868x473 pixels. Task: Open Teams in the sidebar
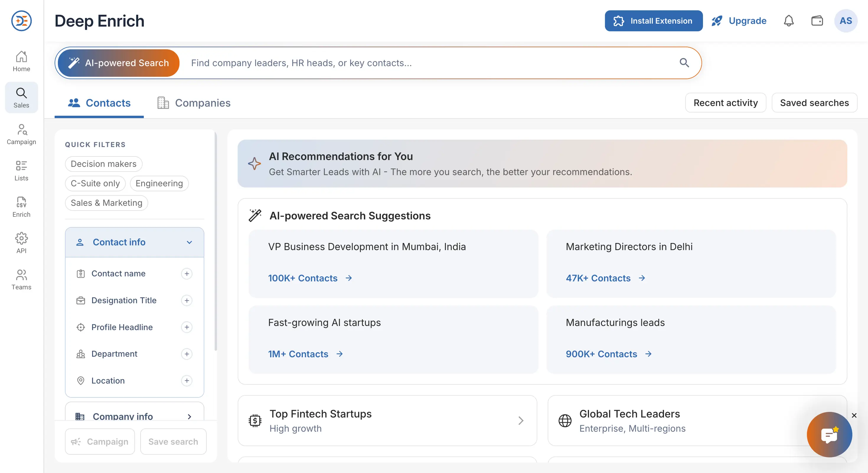click(x=21, y=279)
